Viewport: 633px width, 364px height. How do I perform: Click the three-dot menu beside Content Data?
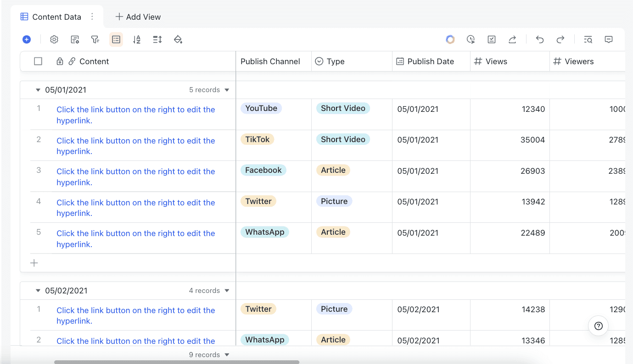point(92,17)
